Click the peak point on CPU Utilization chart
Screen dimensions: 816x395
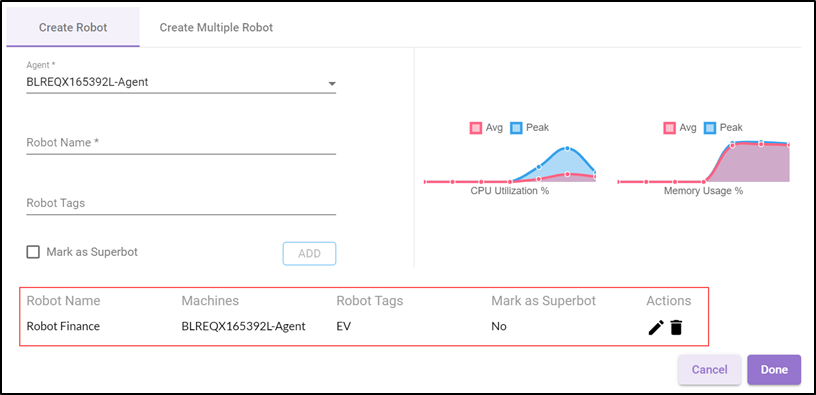[x=567, y=148]
